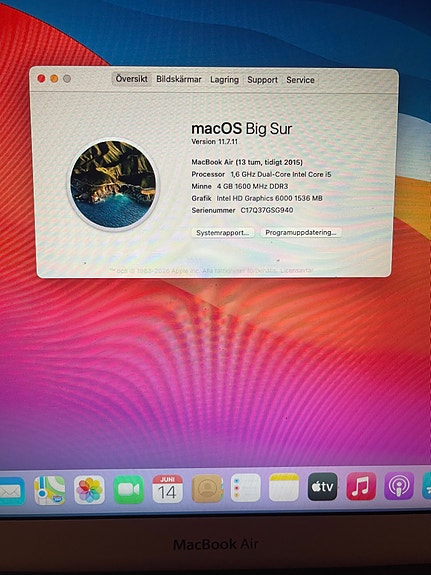Switch to the Bildskärmar tab
This screenshot has width=431, height=575.
(179, 79)
